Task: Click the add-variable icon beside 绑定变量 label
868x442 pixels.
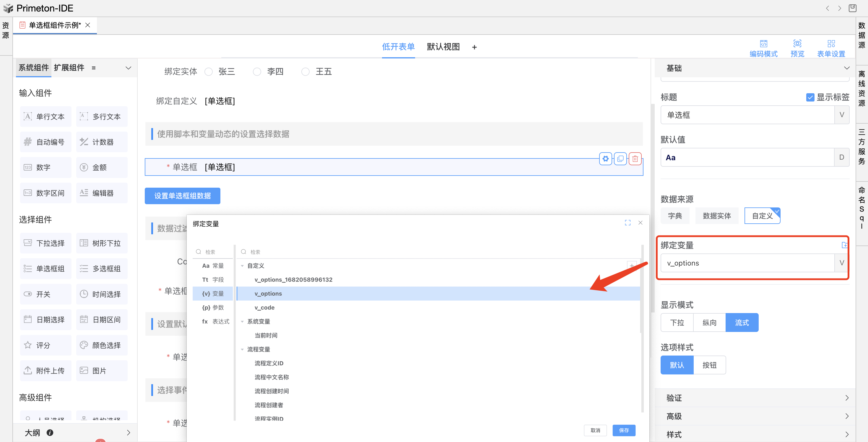Action: (844, 245)
